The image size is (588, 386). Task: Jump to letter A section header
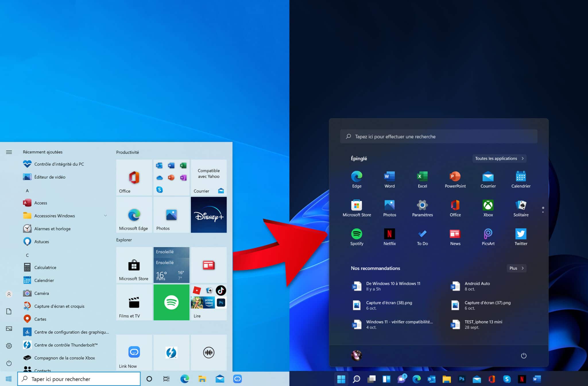27,191
